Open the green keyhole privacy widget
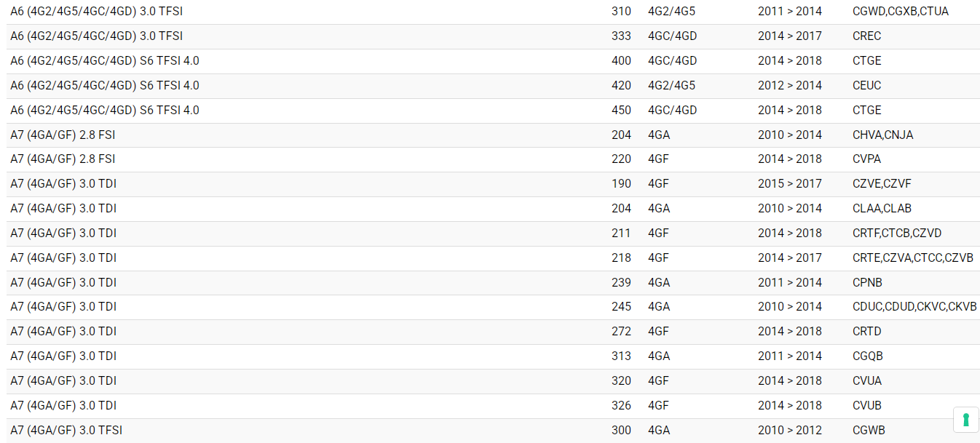The image size is (980, 443). tap(965, 420)
